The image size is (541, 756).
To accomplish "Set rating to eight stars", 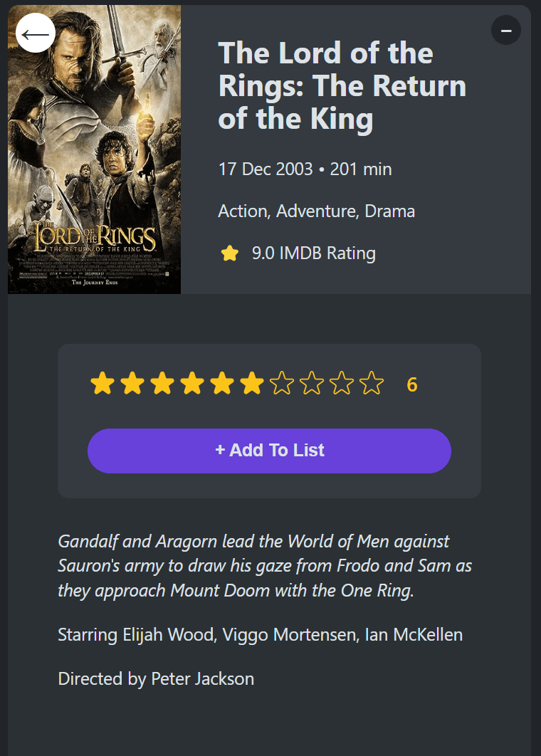I will [x=312, y=384].
